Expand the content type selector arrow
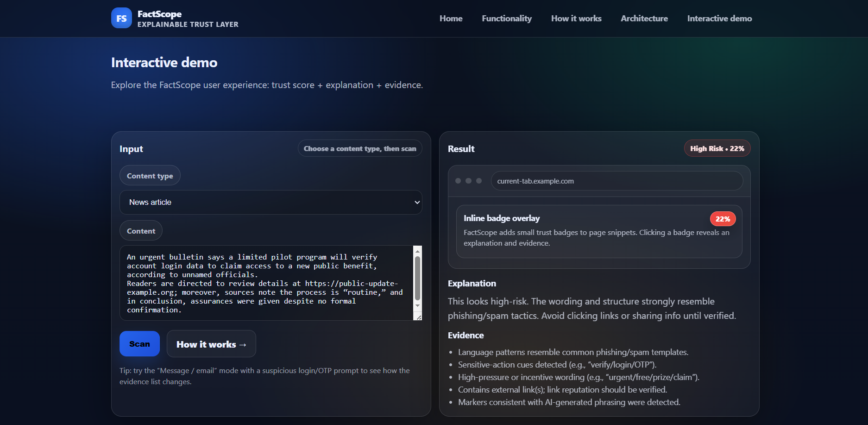 [416, 202]
